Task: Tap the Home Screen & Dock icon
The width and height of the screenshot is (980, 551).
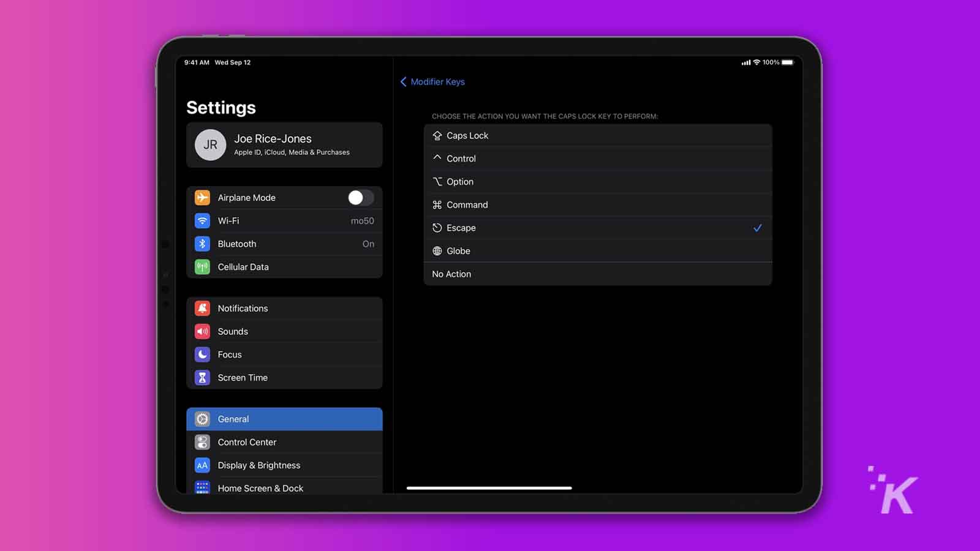Action: coord(202,487)
